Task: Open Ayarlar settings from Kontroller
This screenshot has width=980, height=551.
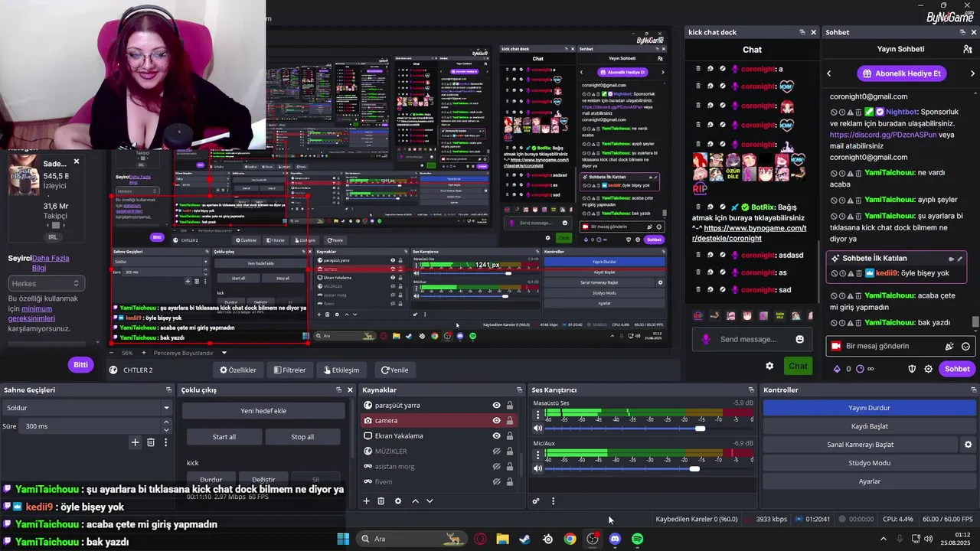Action: point(869,481)
